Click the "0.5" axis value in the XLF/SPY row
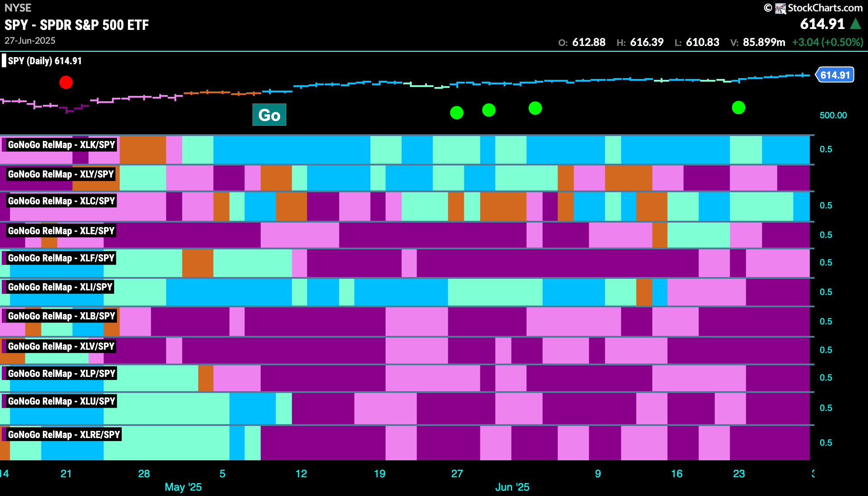The width and height of the screenshot is (868, 496). (x=826, y=262)
